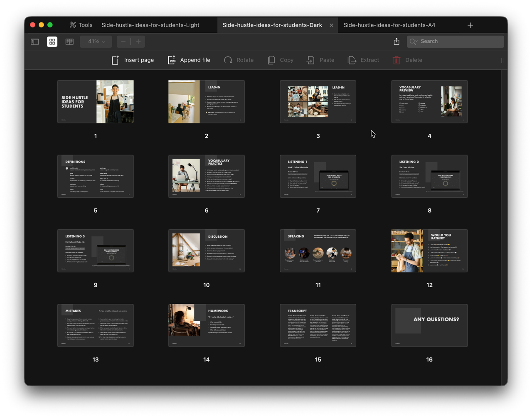The width and height of the screenshot is (532, 418).
Task: Click the zoom out minus button
Action: point(123,42)
